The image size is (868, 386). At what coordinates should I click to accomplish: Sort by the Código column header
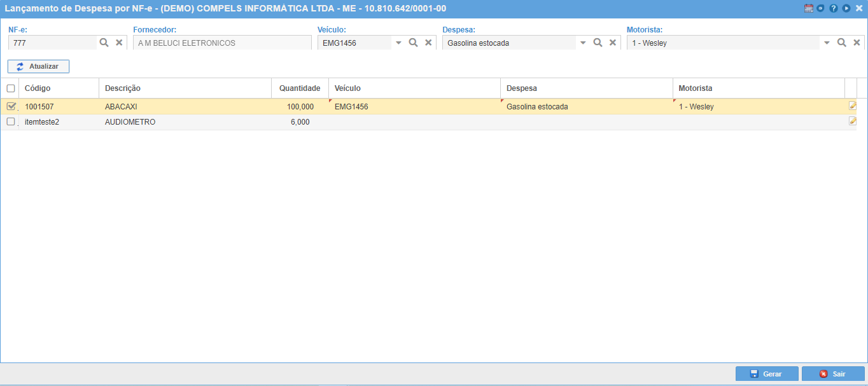click(x=59, y=88)
